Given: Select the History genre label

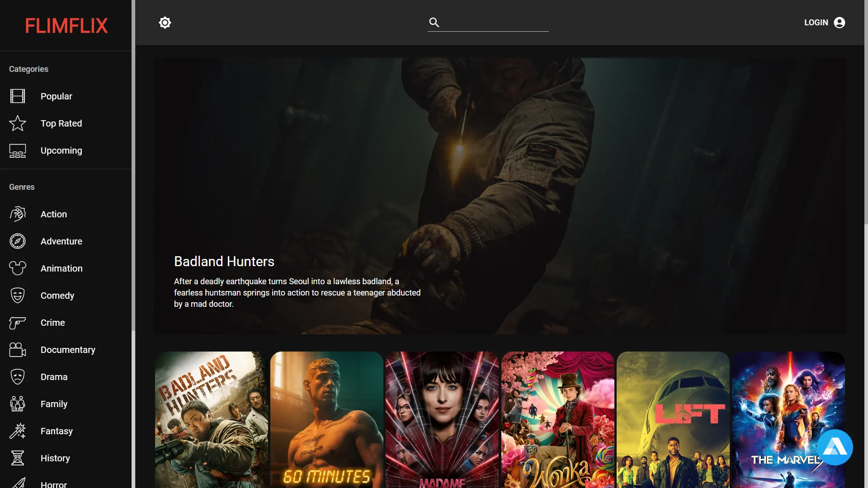Looking at the screenshot, I should tap(56, 458).
